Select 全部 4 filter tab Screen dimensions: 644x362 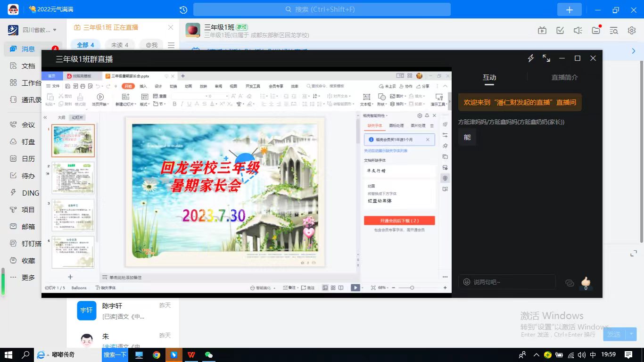coord(85,45)
